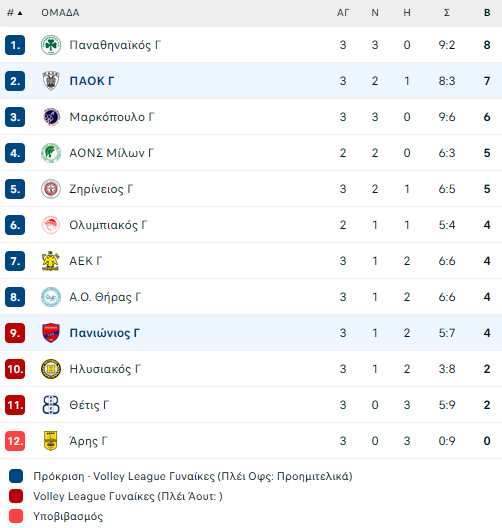The width and height of the screenshot is (502, 528).
Task: Click the PAOK eagle crest logo
Action: (x=51, y=81)
